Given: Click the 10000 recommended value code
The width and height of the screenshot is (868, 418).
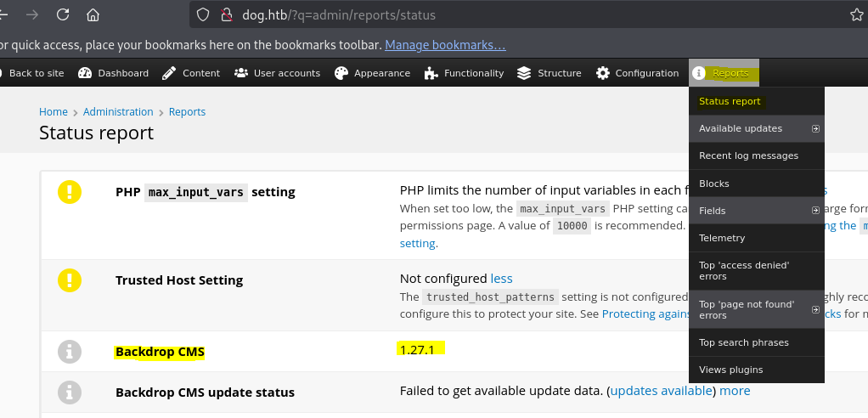Looking at the screenshot, I should 572,226.
